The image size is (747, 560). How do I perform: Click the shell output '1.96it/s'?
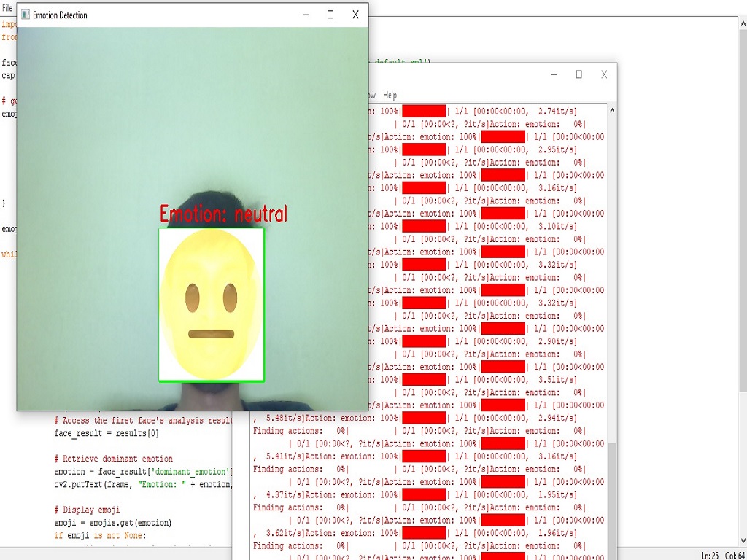coord(557,533)
